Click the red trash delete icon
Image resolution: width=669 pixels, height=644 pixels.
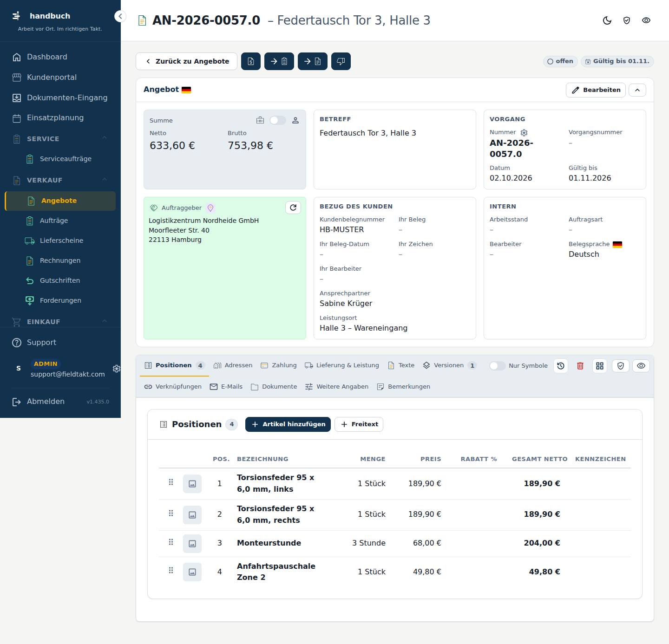tap(580, 366)
